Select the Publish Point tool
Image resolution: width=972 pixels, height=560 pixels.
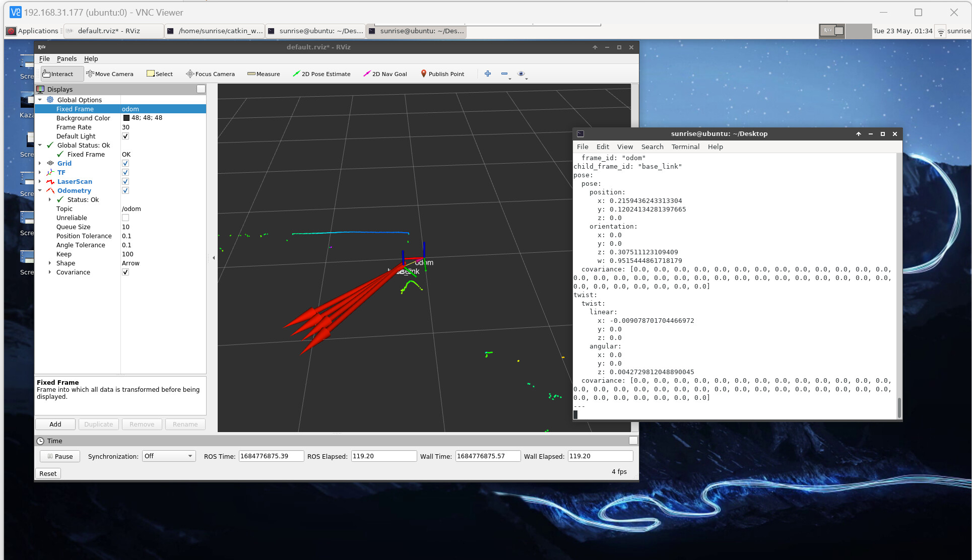(x=442, y=74)
